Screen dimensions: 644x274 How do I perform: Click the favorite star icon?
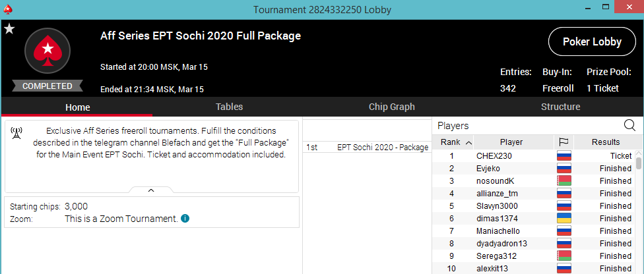tap(9, 29)
